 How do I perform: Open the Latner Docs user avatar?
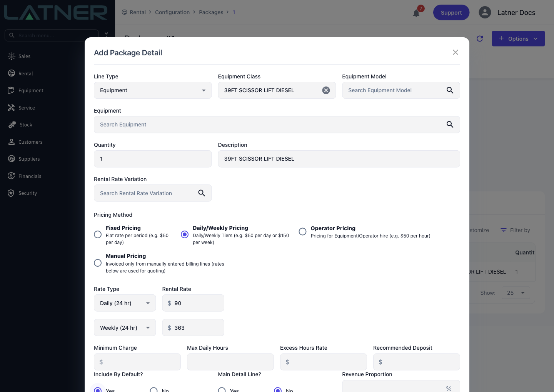click(485, 12)
